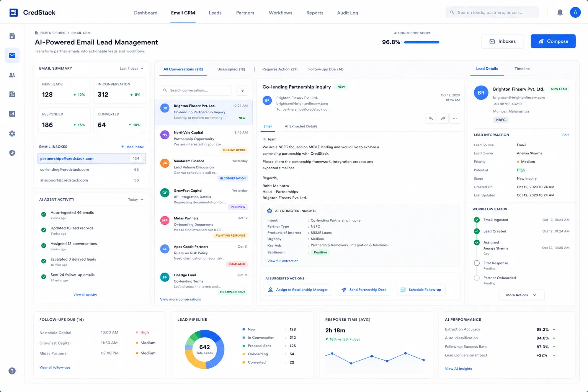Screen dimensions: 588x392
Task: Expand the Lead Conversion Impact chevron
Action: tap(554, 355)
